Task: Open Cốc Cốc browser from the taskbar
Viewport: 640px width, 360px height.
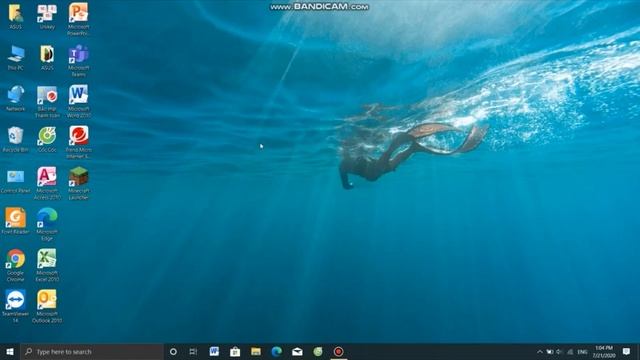Action: tap(318, 351)
